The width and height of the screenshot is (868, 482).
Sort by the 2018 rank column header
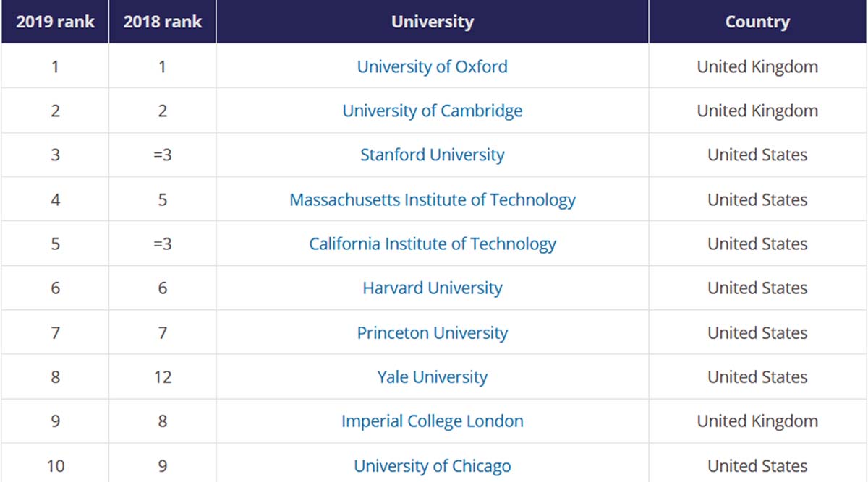click(x=163, y=22)
